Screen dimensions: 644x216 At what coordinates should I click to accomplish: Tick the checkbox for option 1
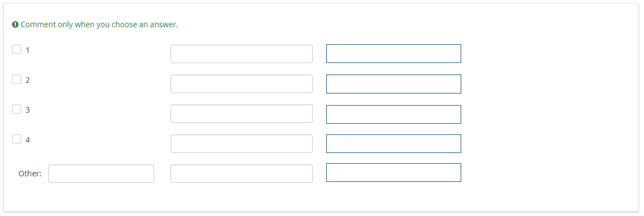coord(17,49)
